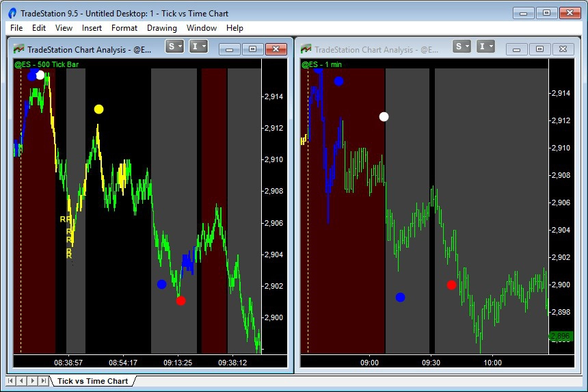Click the 09:38:12 time axis label
The image size is (588, 392).
(x=232, y=363)
